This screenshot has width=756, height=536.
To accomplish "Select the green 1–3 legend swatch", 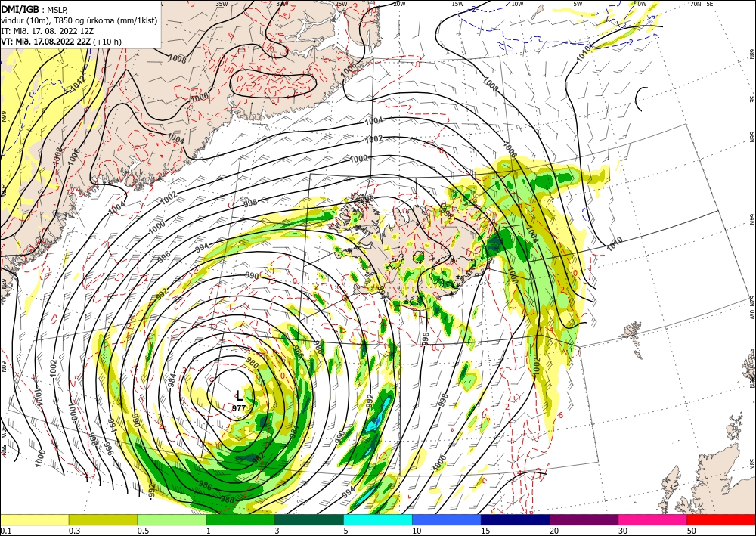I will point(240,519).
